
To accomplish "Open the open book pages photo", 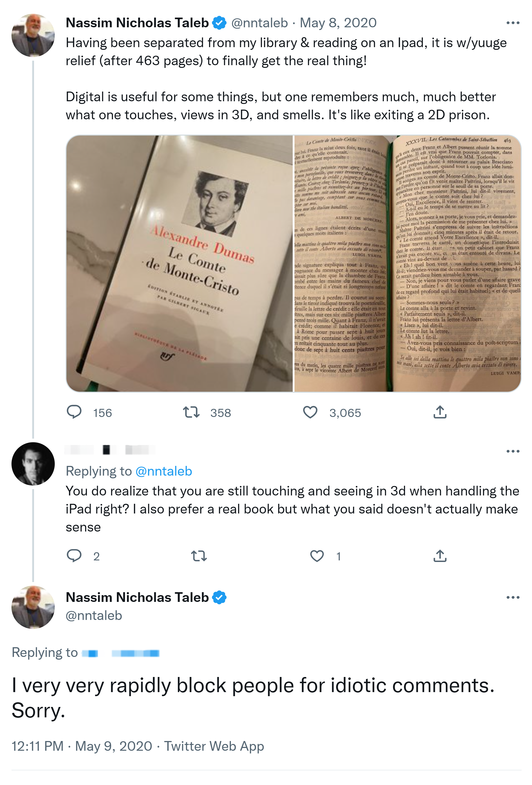I will (x=407, y=263).
